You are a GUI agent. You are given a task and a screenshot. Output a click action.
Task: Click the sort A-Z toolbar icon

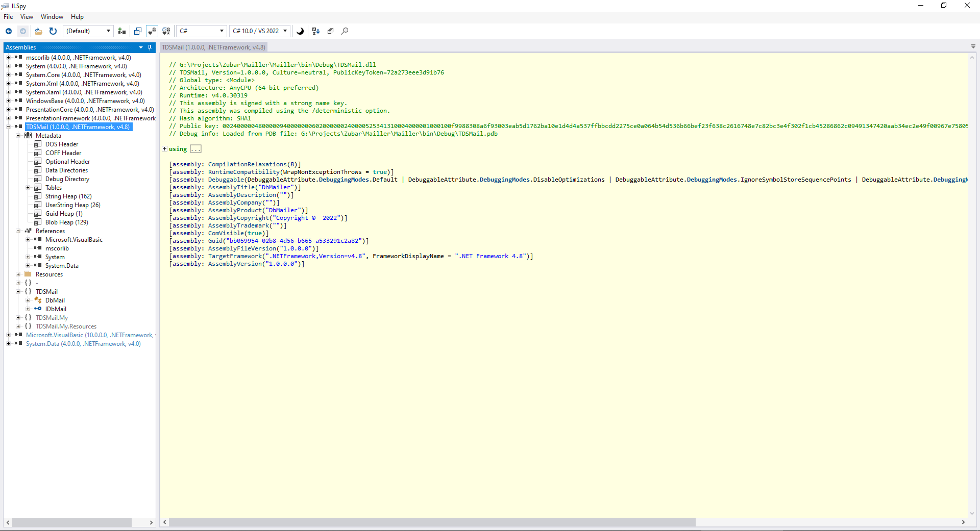316,31
